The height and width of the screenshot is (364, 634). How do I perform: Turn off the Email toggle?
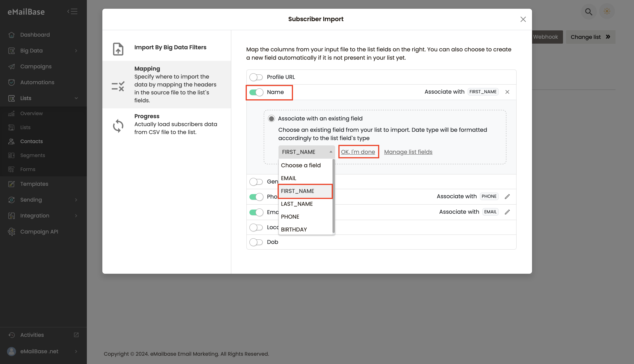[256, 212]
